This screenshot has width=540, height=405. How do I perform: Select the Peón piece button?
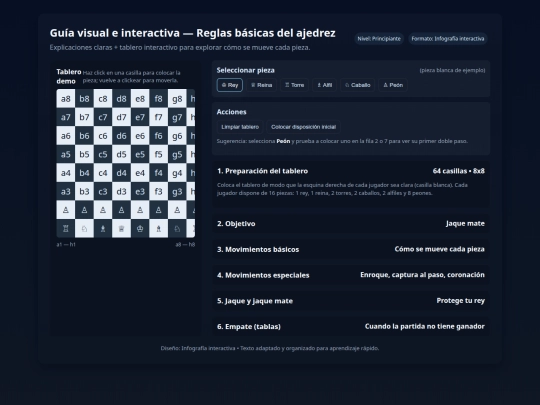(393, 85)
